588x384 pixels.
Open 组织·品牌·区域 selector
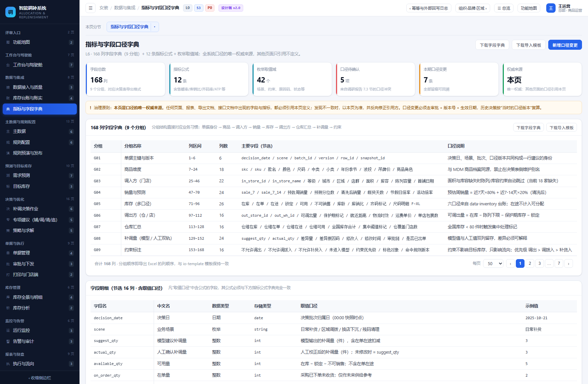click(x=472, y=8)
